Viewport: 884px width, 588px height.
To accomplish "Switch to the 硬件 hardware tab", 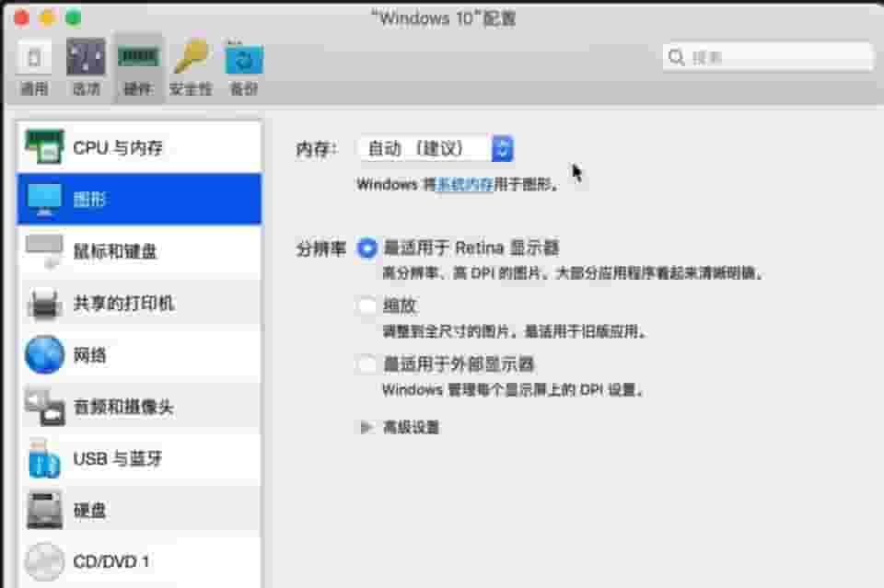I will [x=138, y=68].
